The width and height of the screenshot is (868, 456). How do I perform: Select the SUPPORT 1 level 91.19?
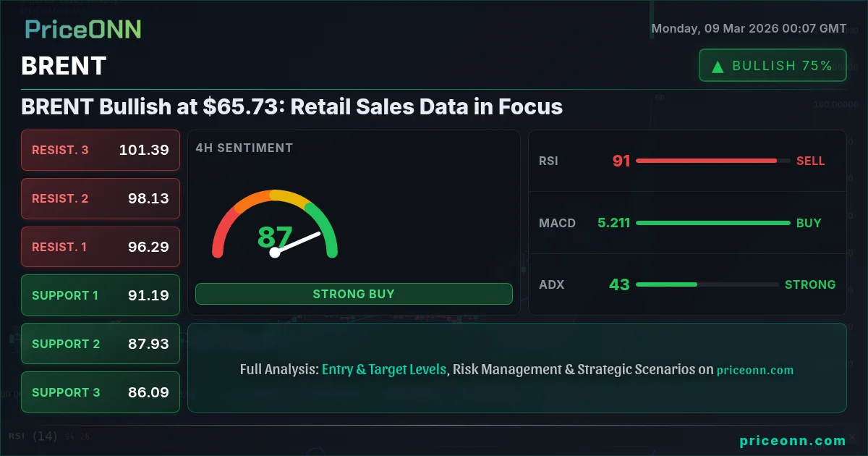[x=101, y=295]
